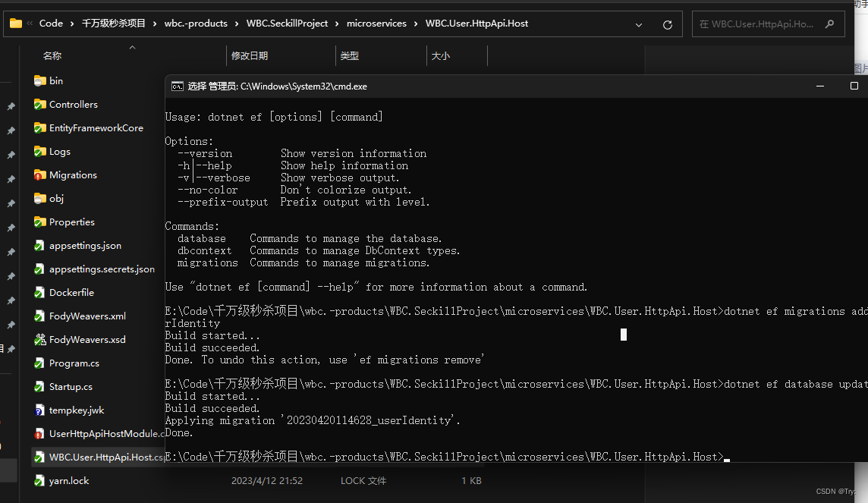Image resolution: width=868 pixels, height=503 pixels.
Task: Expand the breadcrumb chevron after microservices
Action: point(414,24)
